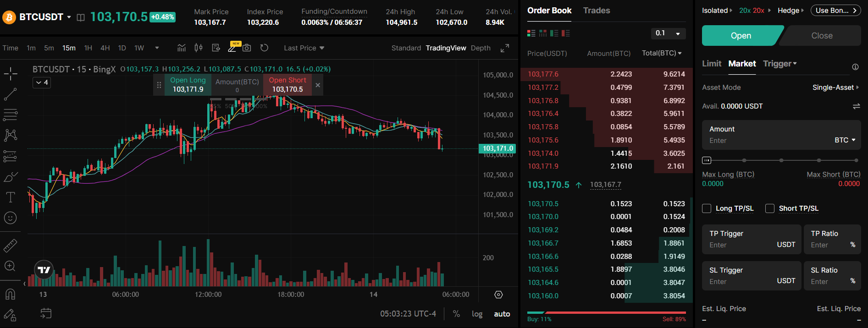
Task: Enable the Long TP/SL checkbox
Action: pos(707,208)
